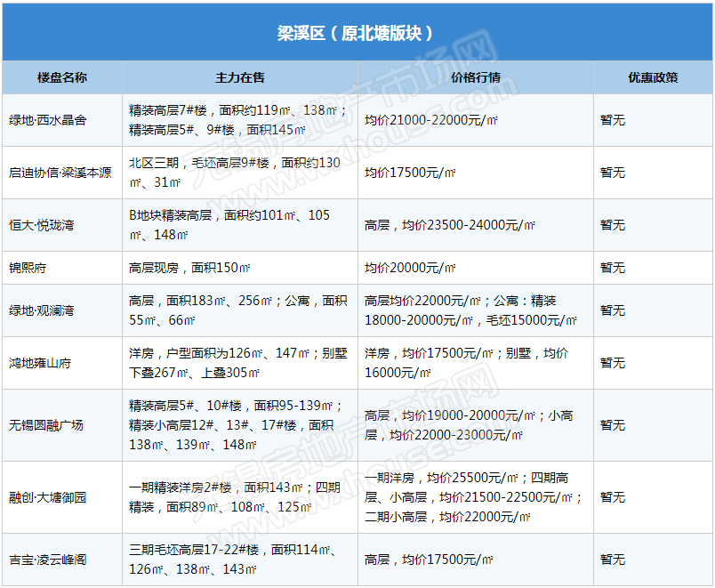Image resolution: width=715 pixels, height=588 pixels.
Task: Open the 绿地·观澜湾 property entry
Action: (41, 310)
